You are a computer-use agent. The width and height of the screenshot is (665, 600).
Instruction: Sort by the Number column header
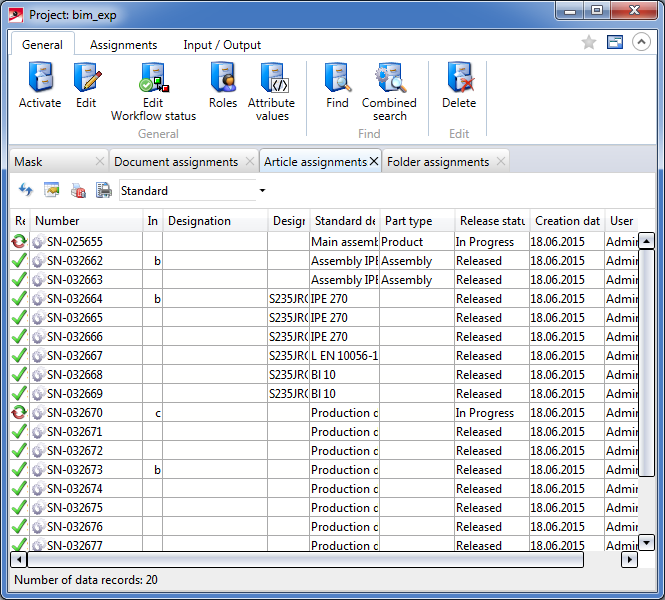pyautogui.click(x=85, y=221)
